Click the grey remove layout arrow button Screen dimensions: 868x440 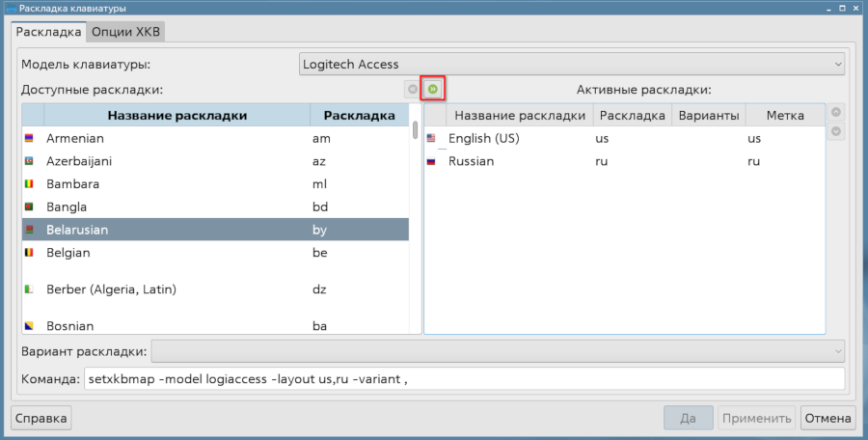(x=413, y=90)
